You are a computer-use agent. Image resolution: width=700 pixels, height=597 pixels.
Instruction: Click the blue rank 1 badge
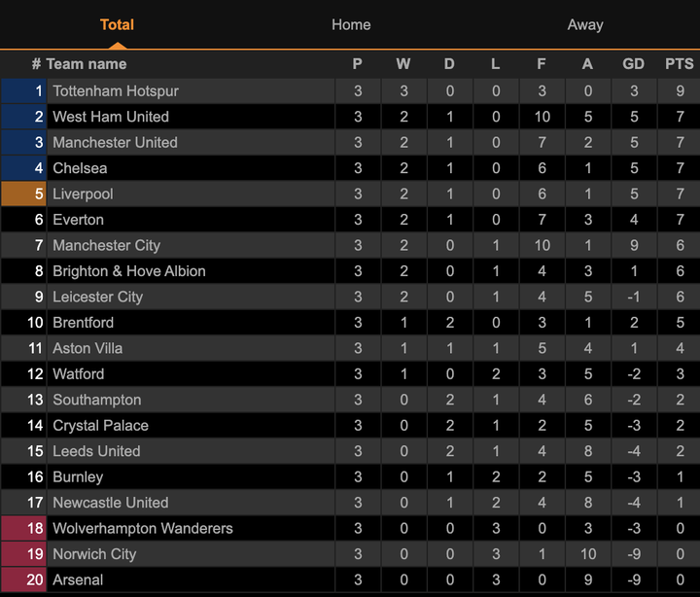[x=24, y=90]
